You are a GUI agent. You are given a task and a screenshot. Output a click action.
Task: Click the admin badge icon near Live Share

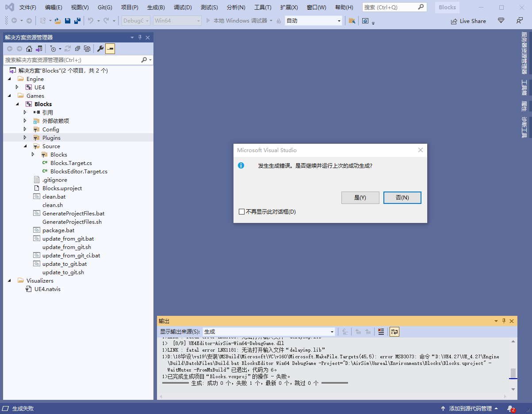tap(501, 21)
